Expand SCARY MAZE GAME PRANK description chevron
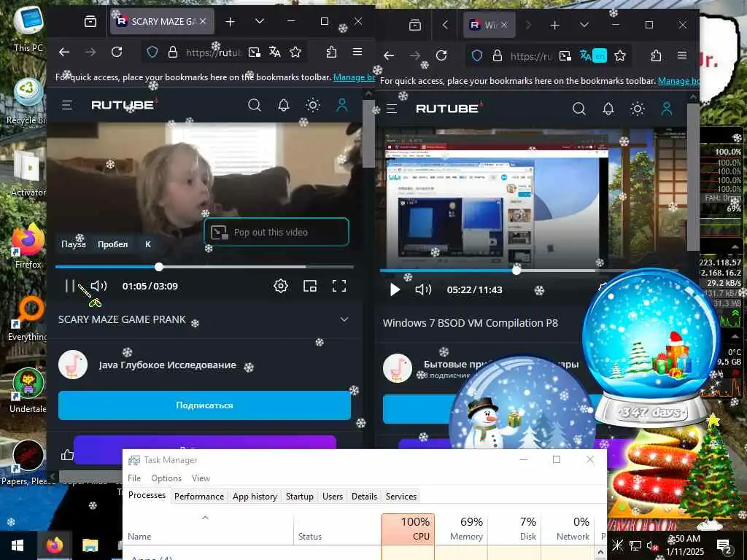Viewport: 747px width, 560px height. [344, 319]
